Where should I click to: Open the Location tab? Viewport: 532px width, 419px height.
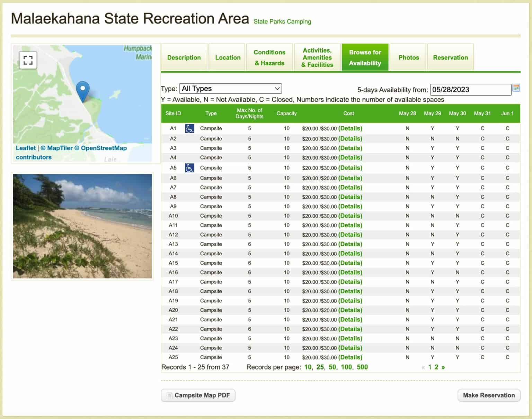pos(227,57)
